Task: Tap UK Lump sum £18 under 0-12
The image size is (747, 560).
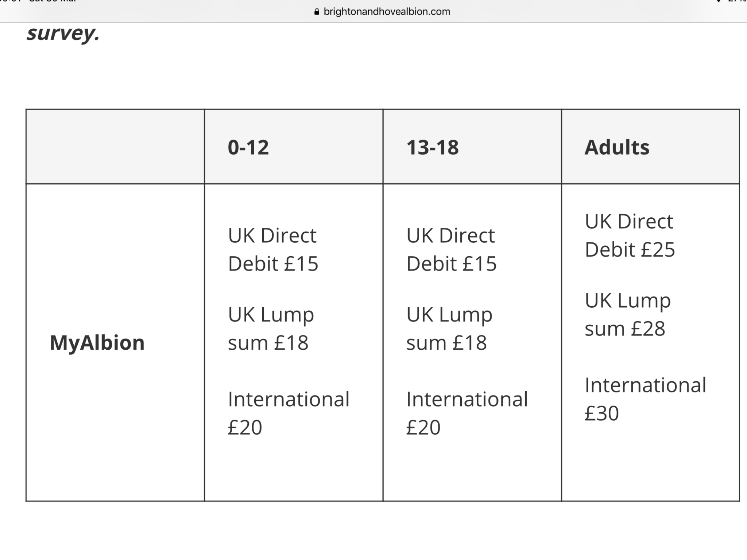Action: pos(271,328)
